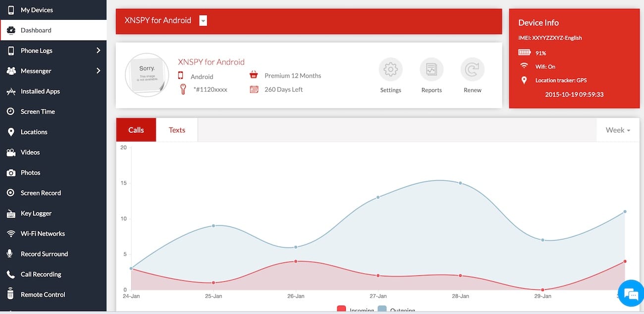Screen dimensions: 644x314
Task: Click the XNSPY for Android device name link
Action: tap(211, 62)
